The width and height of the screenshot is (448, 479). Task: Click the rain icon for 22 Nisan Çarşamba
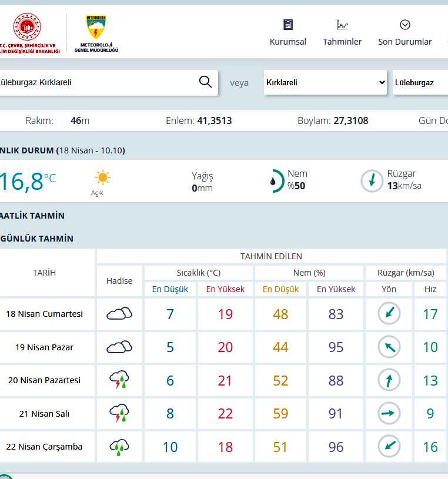(x=119, y=447)
